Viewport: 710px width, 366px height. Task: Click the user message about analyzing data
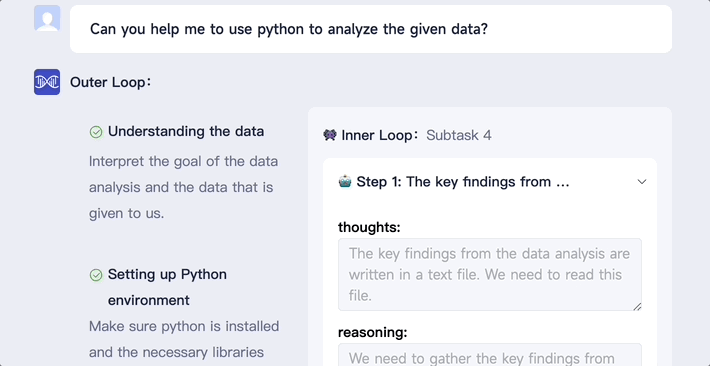tap(289, 29)
